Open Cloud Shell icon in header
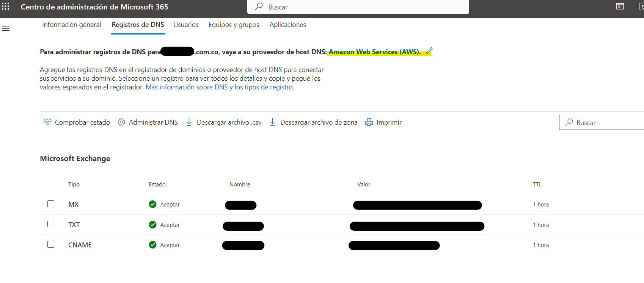Screen dimensions: 644x283 [x=620, y=6]
